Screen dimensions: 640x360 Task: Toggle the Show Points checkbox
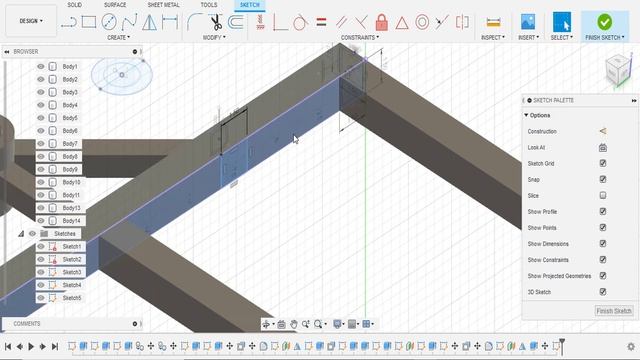(x=603, y=227)
